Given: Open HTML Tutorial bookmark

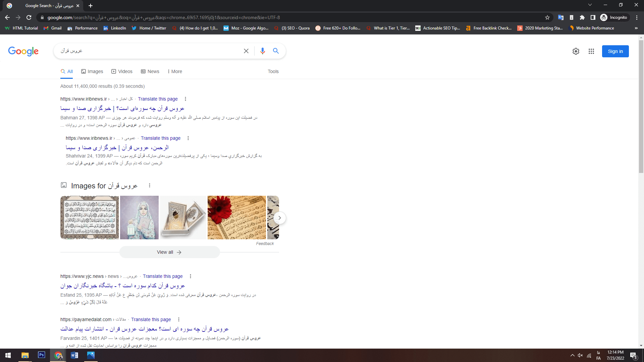Looking at the screenshot, I should 21,28.
